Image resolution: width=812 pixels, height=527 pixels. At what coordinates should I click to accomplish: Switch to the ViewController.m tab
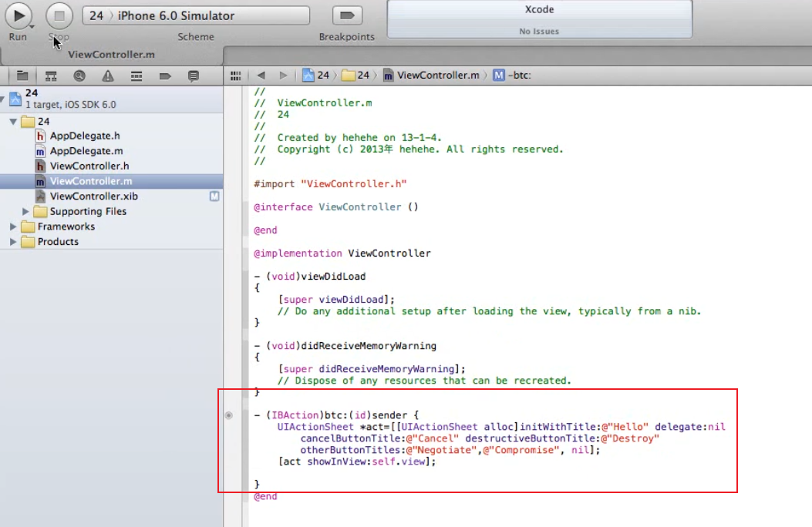click(x=111, y=54)
